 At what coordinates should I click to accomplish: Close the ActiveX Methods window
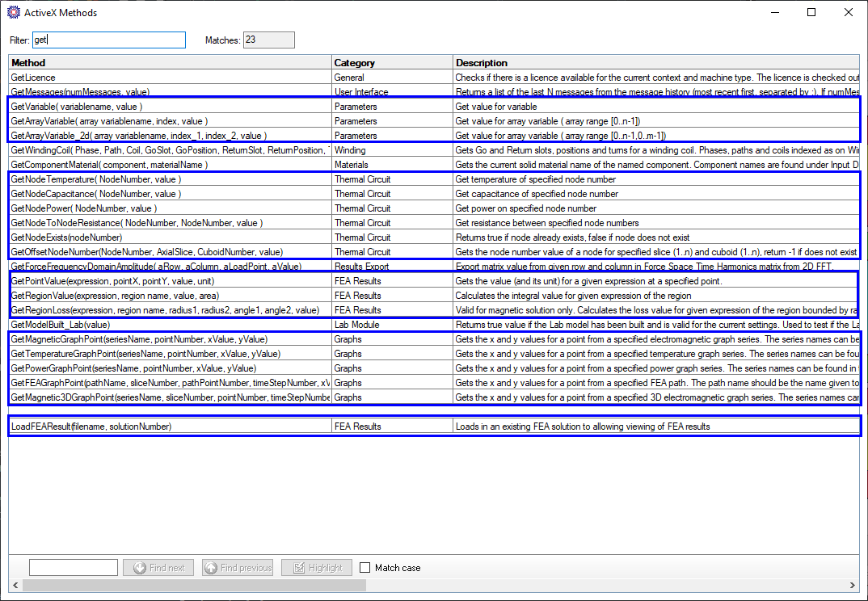click(x=848, y=12)
